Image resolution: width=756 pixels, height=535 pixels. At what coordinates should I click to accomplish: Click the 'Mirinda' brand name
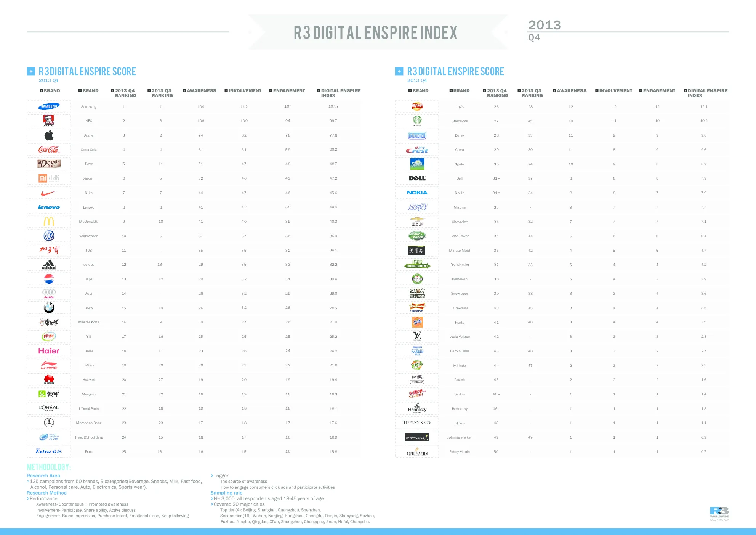tap(460, 366)
